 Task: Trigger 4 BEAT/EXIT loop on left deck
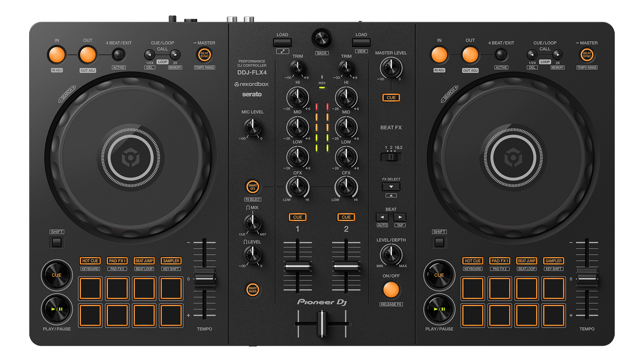(x=118, y=55)
